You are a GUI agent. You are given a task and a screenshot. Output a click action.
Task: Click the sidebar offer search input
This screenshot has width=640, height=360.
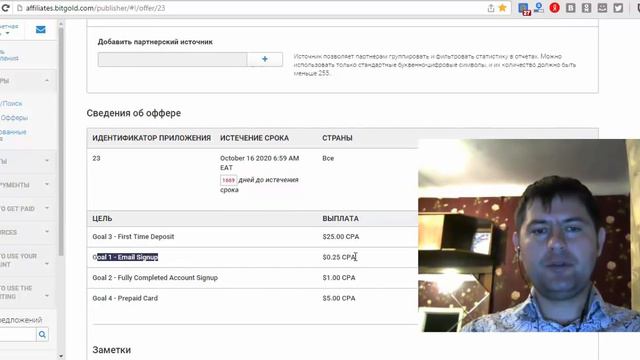coord(18,335)
